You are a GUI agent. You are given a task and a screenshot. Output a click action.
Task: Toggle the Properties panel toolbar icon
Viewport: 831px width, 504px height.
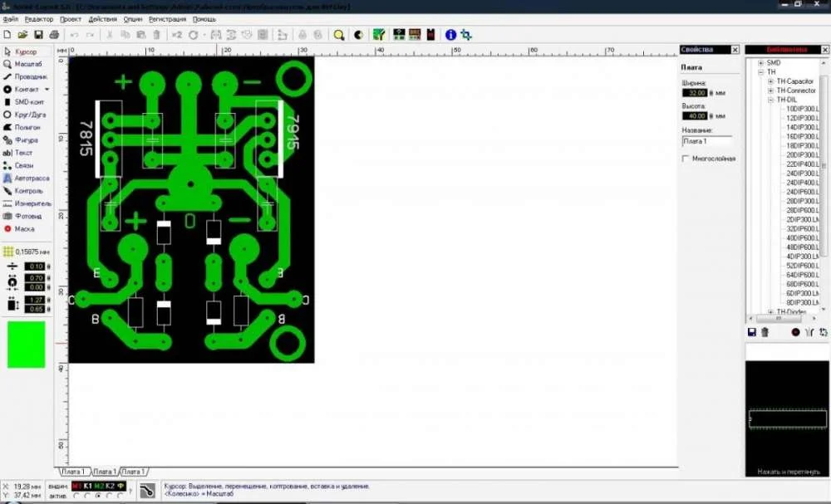[x=399, y=35]
